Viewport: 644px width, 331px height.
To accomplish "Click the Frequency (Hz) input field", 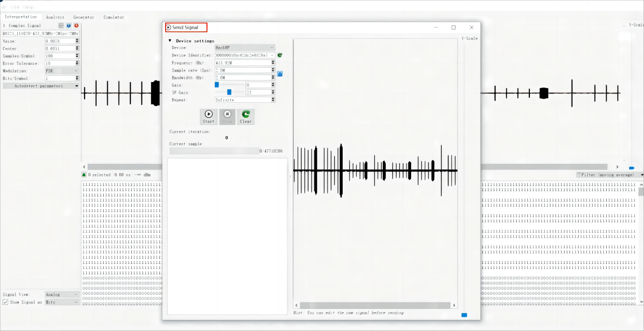I will tap(245, 63).
